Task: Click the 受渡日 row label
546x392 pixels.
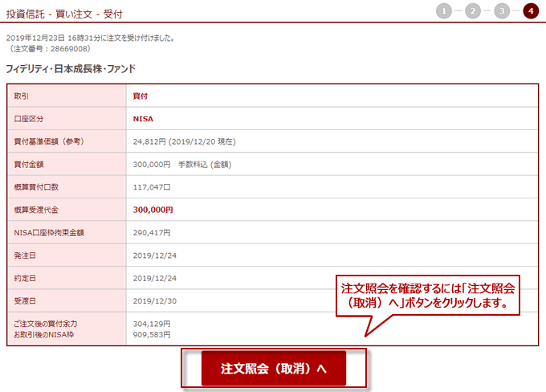Action: tap(25, 301)
